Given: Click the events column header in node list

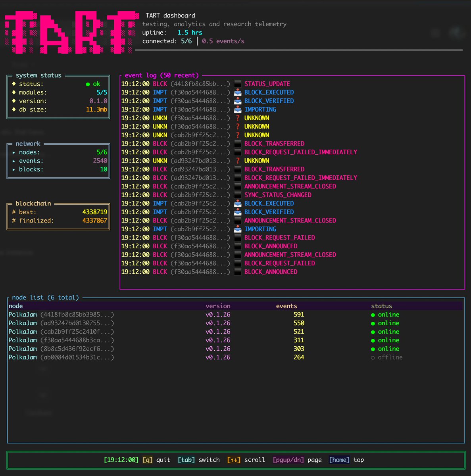Looking at the screenshot, I should pyautogui.click(x=286, y=306).
